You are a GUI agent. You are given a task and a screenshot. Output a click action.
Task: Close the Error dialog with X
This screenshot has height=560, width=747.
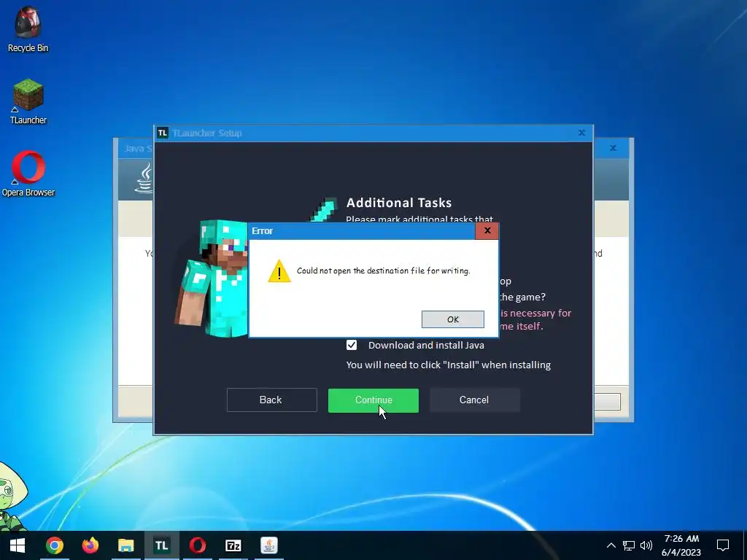click(487, 231)
